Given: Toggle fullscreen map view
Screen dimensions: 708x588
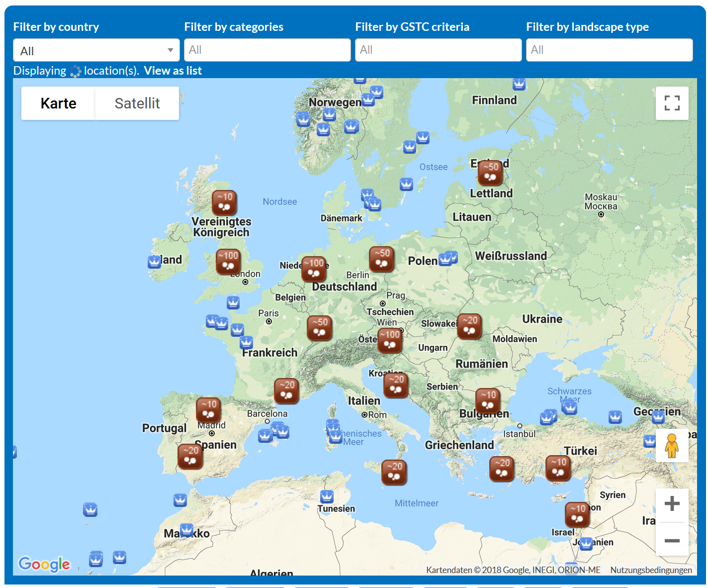Looking at the screenshot, I should 672,103.
